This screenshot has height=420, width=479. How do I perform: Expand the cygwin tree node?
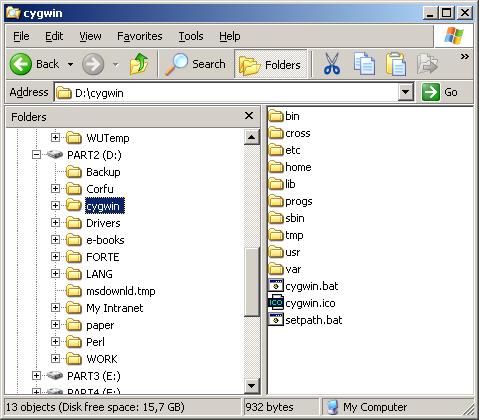[x=55, y=205]
